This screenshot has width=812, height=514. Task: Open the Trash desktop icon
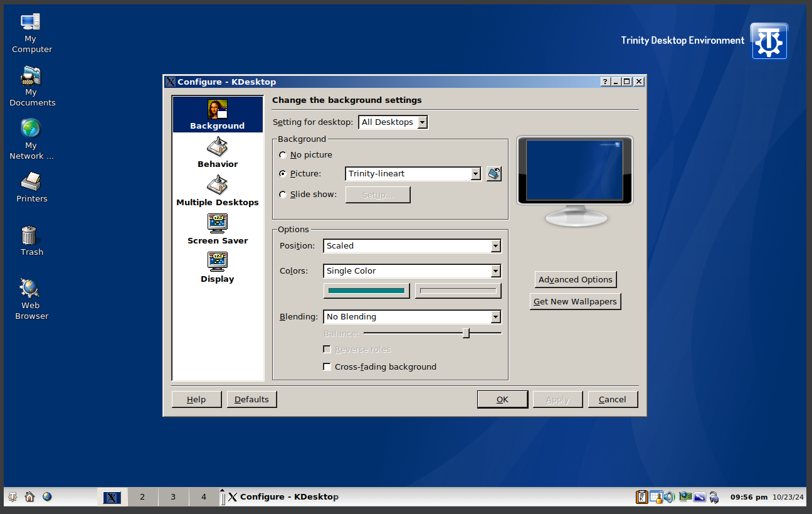tap(30, 241)
